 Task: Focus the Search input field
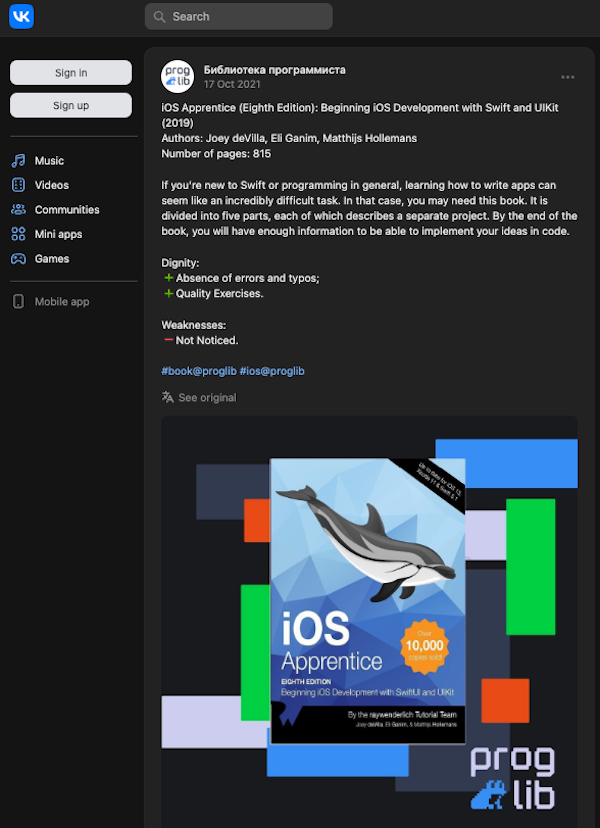(x=239, y=16)
